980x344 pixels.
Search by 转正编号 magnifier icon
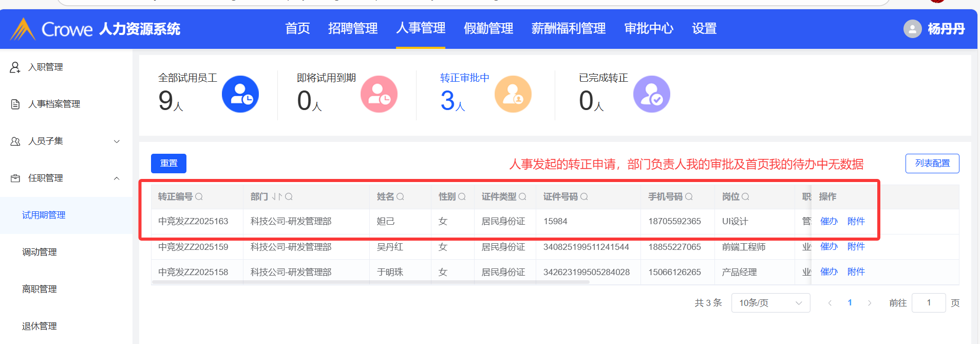(199, 197)
